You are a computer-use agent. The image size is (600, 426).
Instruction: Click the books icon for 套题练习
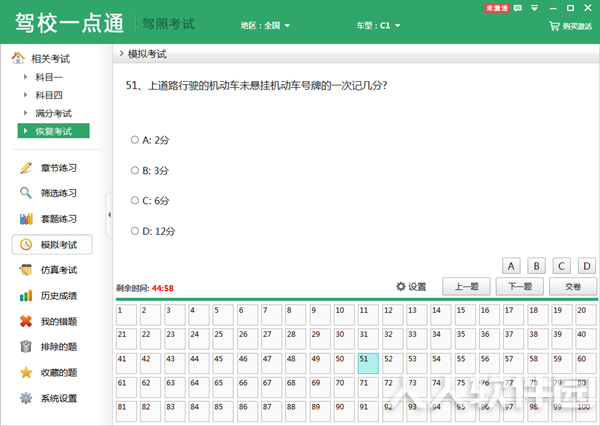coord(26,219)
